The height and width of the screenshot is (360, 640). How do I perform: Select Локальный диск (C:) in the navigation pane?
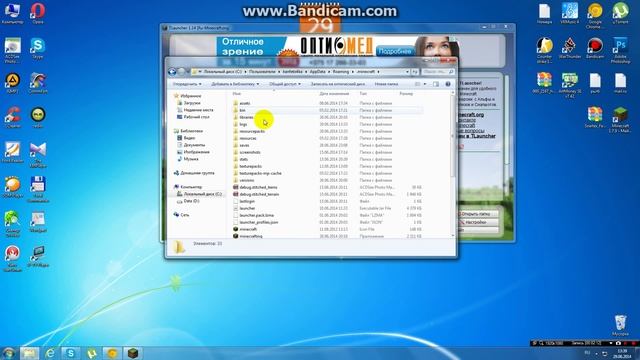[202, 194]
